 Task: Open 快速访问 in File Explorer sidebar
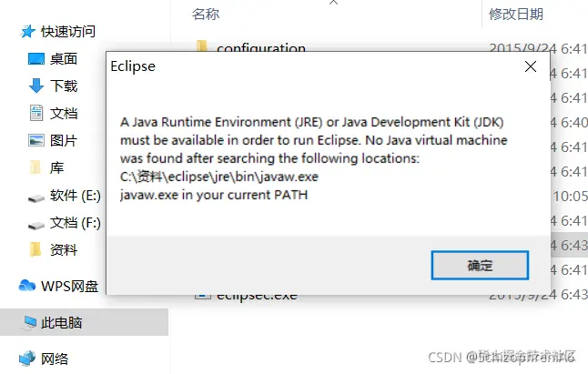(67, 32)
